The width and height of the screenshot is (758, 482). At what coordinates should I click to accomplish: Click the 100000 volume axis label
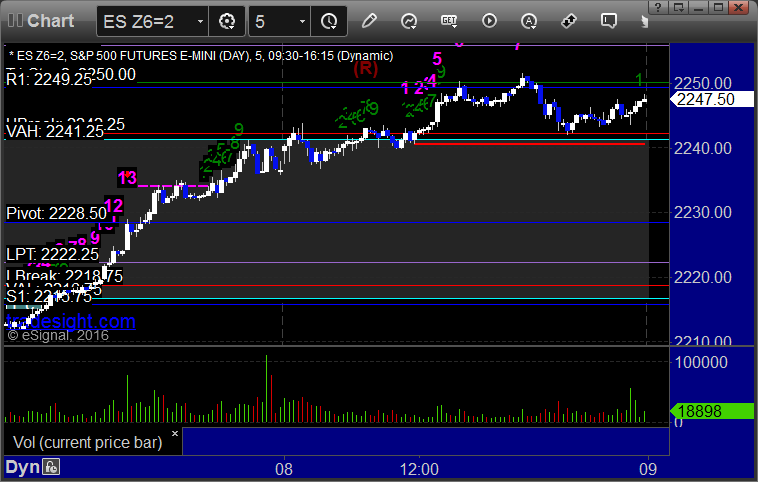tap(701, 362)
